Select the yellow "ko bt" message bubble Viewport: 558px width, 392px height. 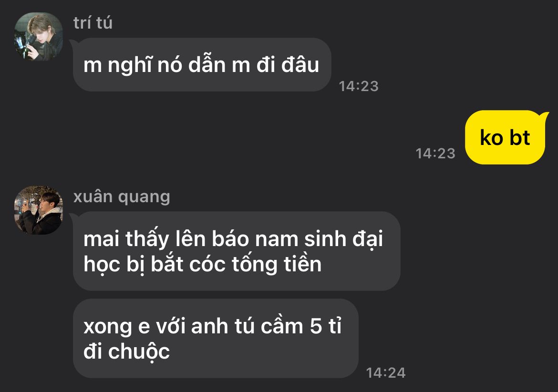tap(505, 137)
